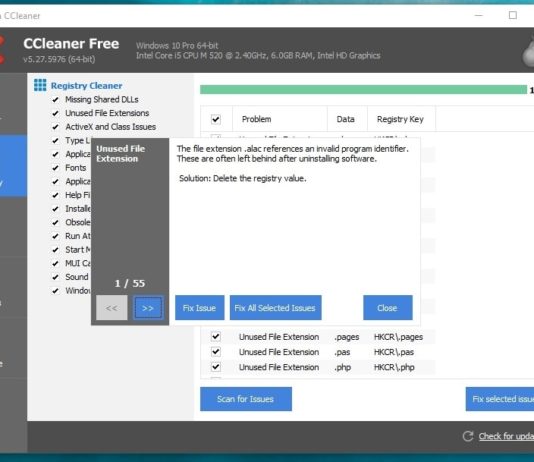534x462 pixels.
Task: Toggle the Fonts checkmark
Action: 55,168
